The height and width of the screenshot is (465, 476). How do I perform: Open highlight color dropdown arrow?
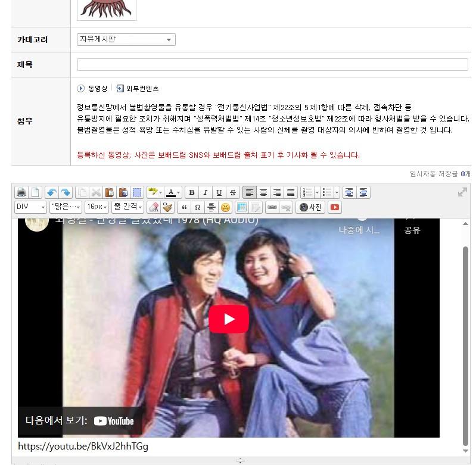[161, 192]
